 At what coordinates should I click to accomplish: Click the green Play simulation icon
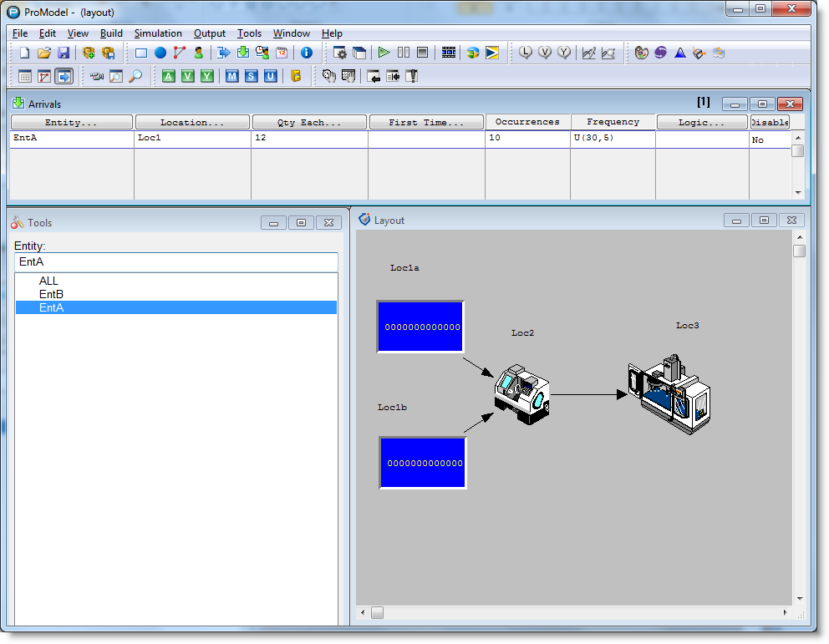click(384, 53)
